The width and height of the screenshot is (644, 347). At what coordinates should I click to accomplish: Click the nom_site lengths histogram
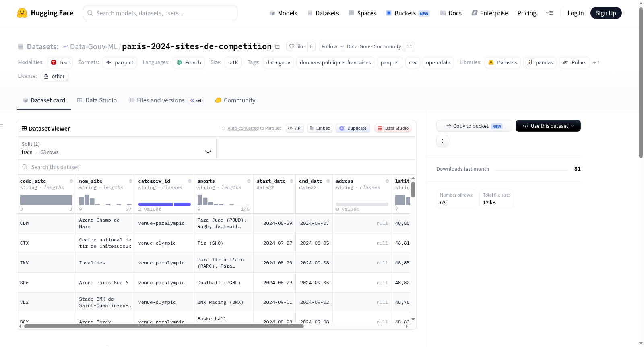coord(105,200)
